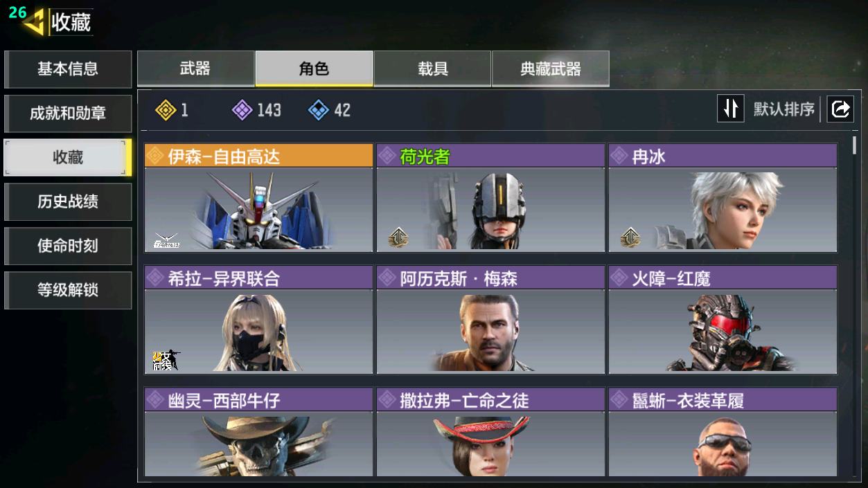The height and width of the screenshot is (488, 868).
Task: Click the blue rare rarity diamond icon
Action: pyautogui.click(x=318, y=109)
